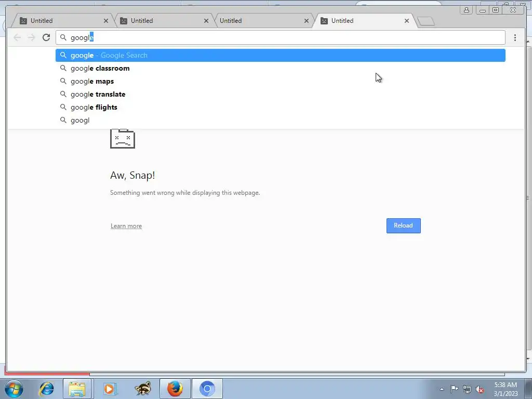
Task: Switch to Chromium in the taskbar
Action: coord(207,389)
